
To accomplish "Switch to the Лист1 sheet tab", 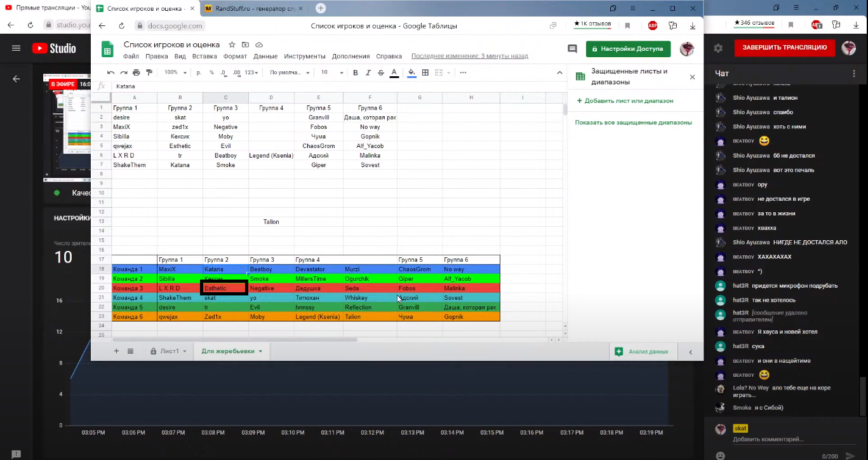I will coord(169,351).
